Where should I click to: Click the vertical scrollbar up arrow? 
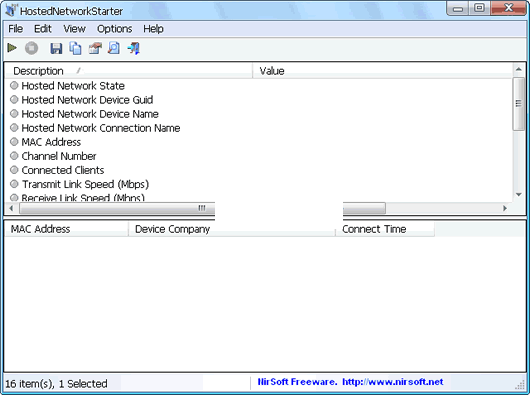pos(519,69)
